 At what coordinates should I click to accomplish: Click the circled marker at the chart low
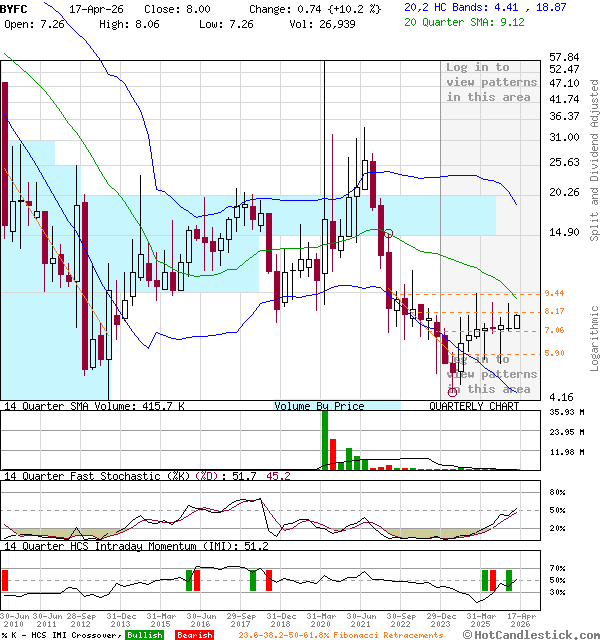click(x=453, y=390)
